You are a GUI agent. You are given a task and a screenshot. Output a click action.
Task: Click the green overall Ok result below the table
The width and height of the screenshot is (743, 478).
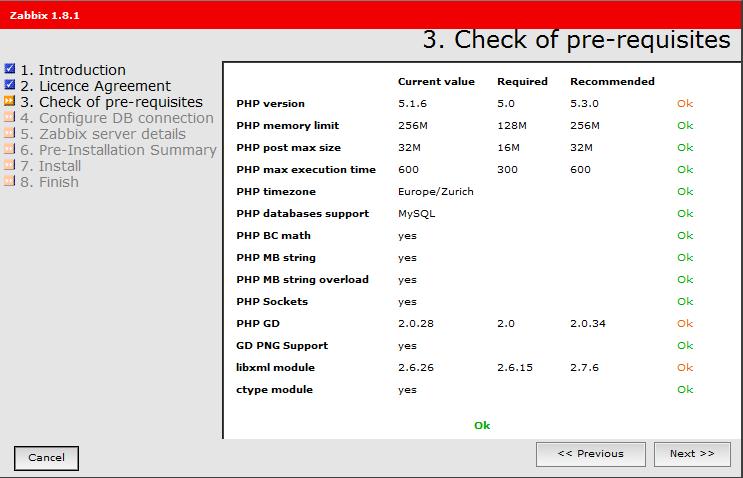click(x=482, y=425)
